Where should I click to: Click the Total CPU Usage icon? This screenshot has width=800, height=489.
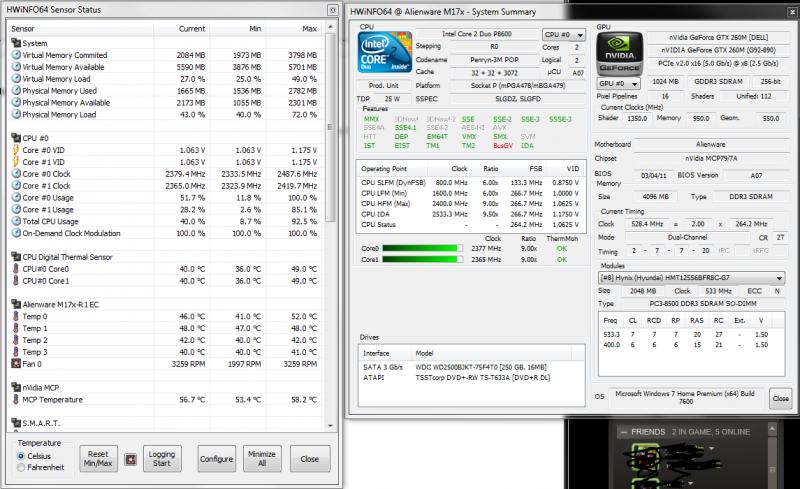pyautogui.click(x=16, y=221)
